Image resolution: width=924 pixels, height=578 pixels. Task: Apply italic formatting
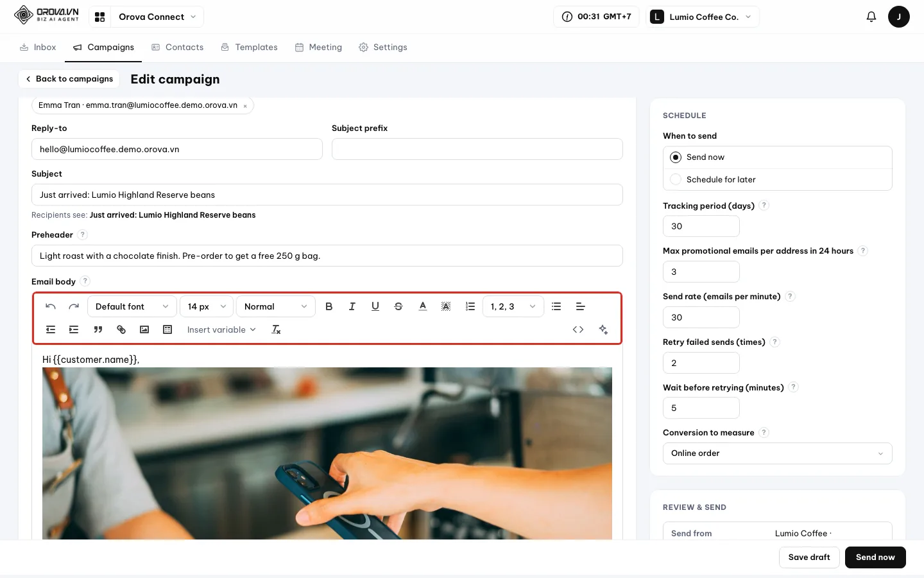click(x=352, y=306)
